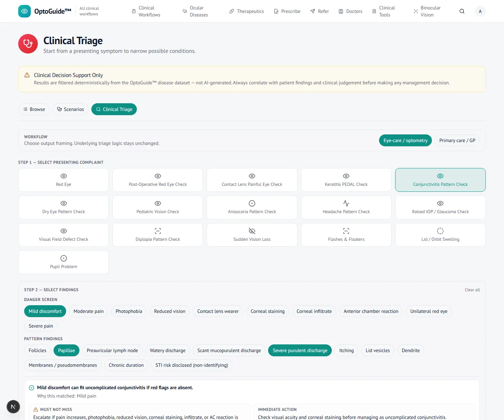Click the scan icon on Flashes & Floaters

[346, 231]
